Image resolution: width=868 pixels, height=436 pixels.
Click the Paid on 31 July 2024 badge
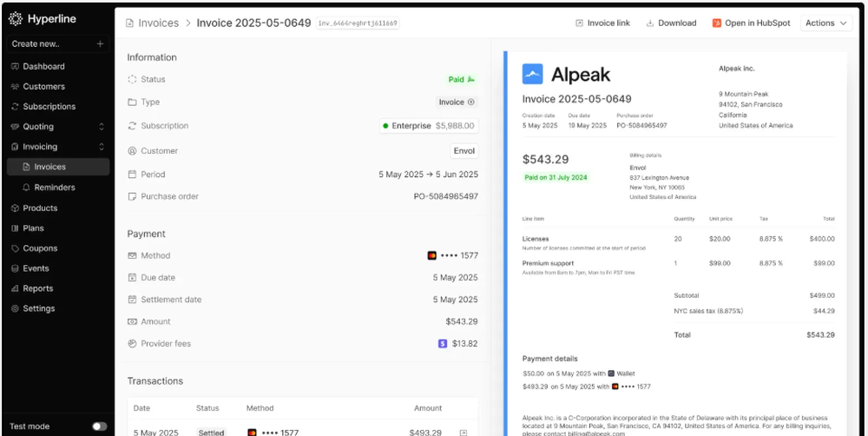point(556,178)
